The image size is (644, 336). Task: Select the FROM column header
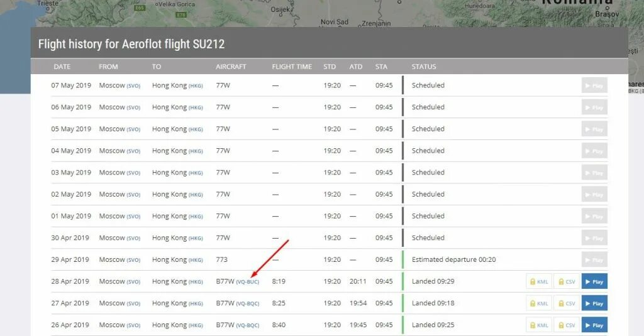click(x=108, y=67)
